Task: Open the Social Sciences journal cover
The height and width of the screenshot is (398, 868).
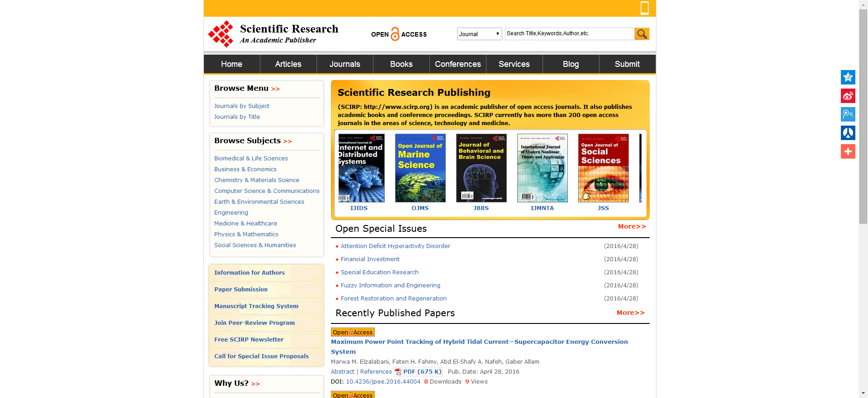Action: [604, 168]
